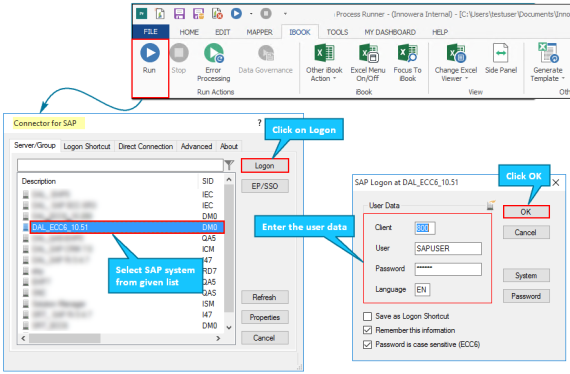Click the small blue Run icon in quick access toolbar
The width and height of the screenshot is (570, 374).
pos(236,14)
